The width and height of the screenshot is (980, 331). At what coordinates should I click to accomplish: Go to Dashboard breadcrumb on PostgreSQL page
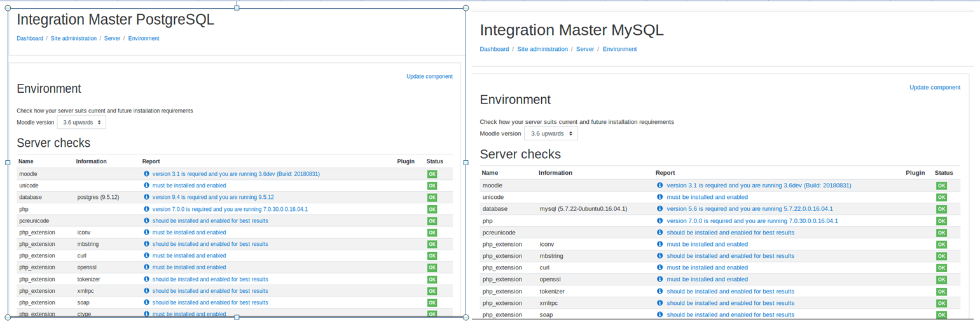30,38
